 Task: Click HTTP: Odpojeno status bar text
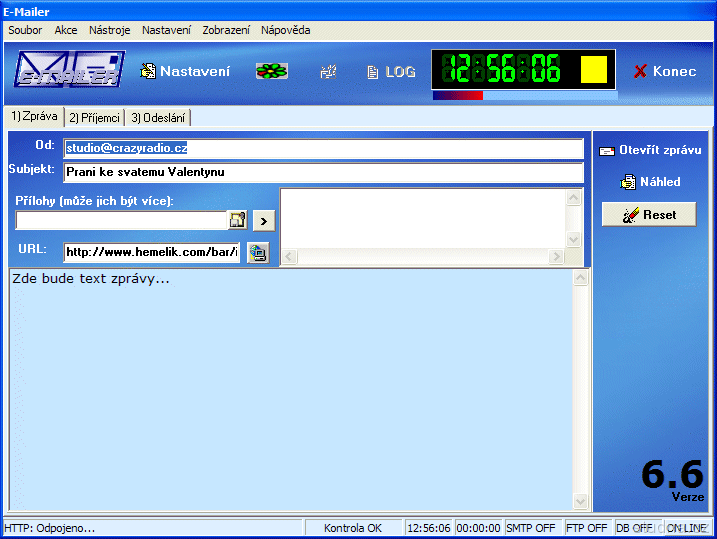click(49, 528)
